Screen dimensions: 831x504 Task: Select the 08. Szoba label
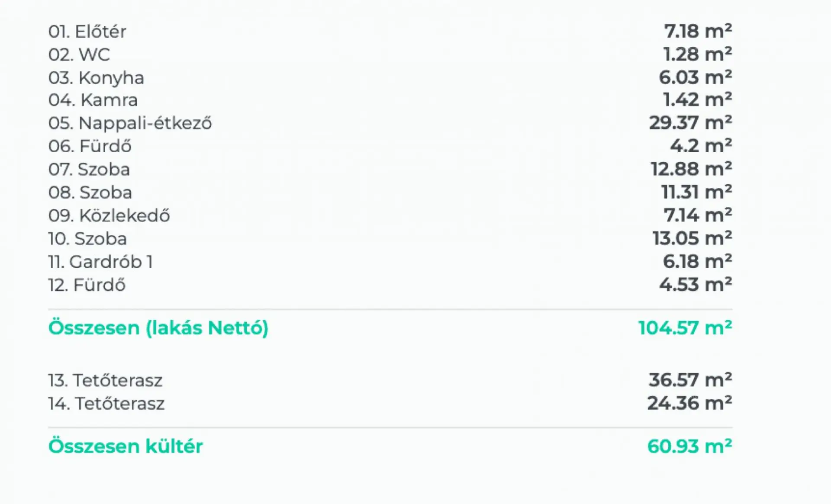click(90, 193)
